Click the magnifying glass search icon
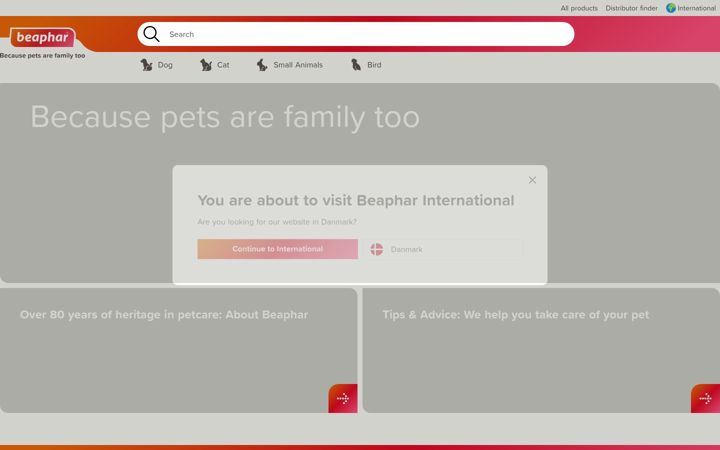Viewport: 720px width, 450px height. click(x=151, y=34)
